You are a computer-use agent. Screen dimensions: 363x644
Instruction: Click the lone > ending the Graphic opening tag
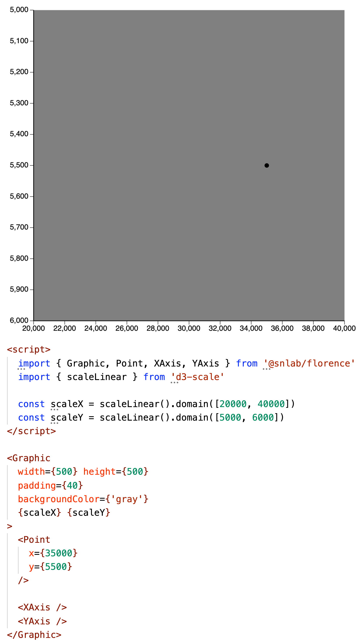[x=10, y=526]
